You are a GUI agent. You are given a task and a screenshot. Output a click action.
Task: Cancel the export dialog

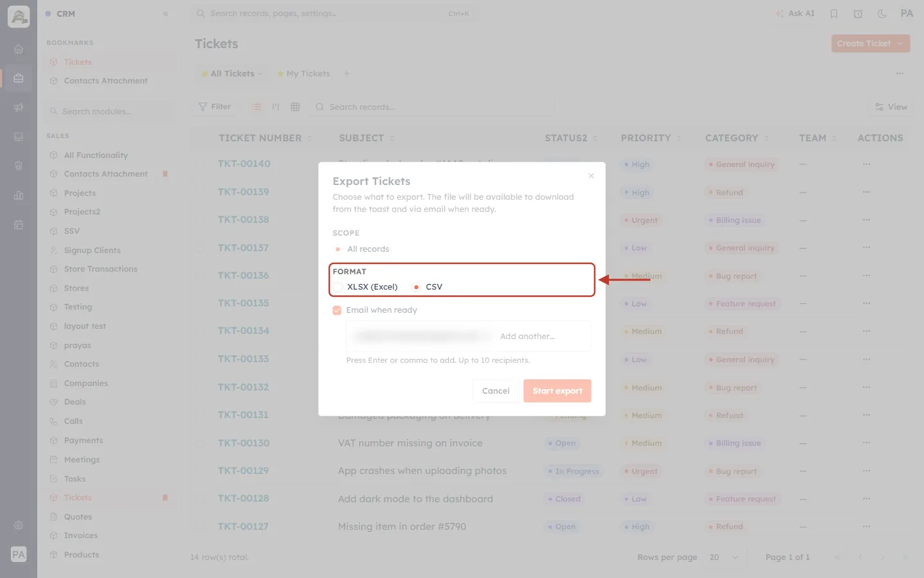pyautogui.click(x=495, y=390)
